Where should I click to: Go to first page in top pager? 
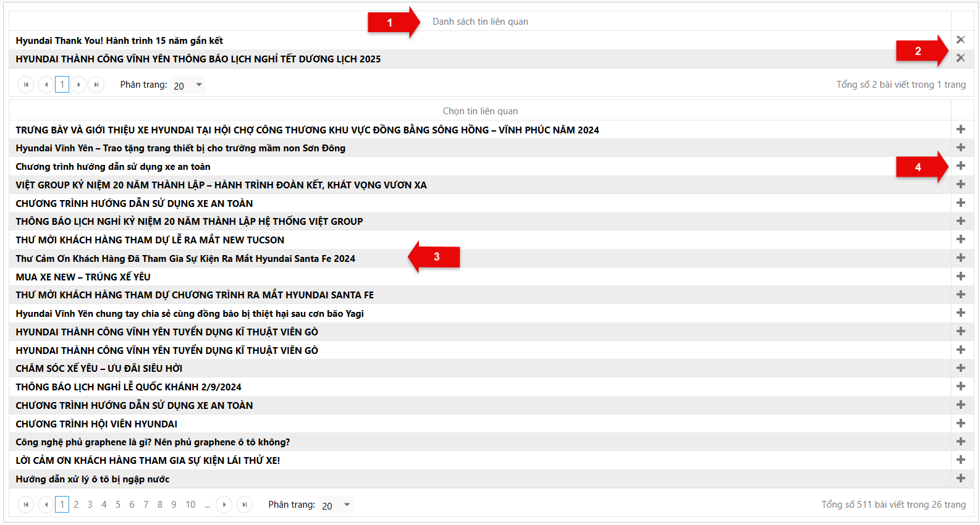[26, 85]
